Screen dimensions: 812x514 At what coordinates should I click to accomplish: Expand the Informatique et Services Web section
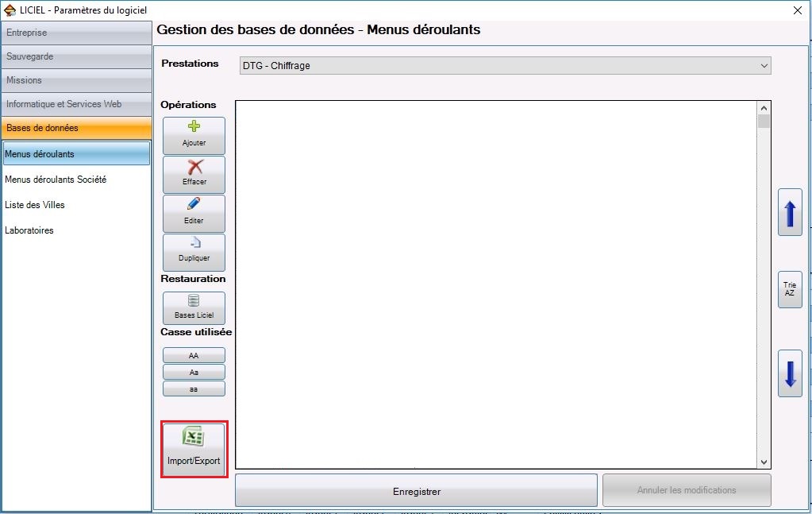76,104
